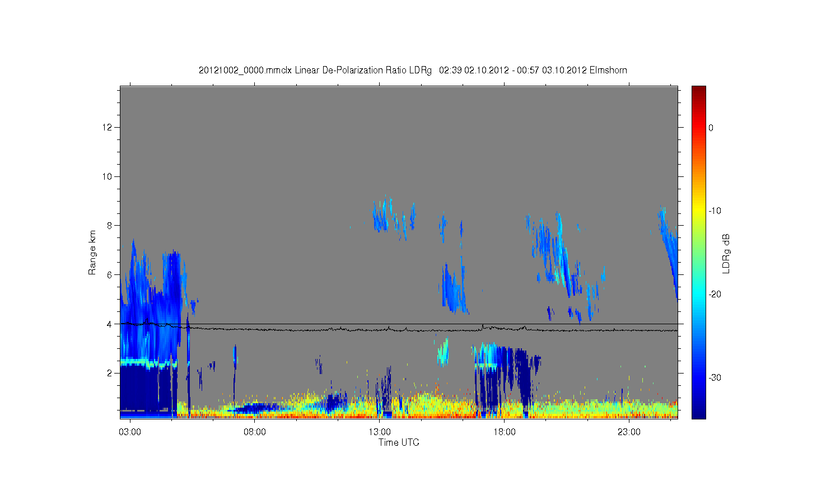Click the 12 km range tick label
Viewport: 840px width, 504px height.
point(108,127)
